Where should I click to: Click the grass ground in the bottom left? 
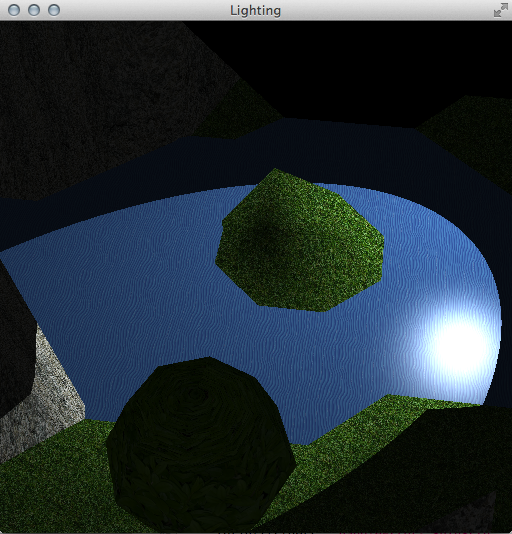point(51,490)
